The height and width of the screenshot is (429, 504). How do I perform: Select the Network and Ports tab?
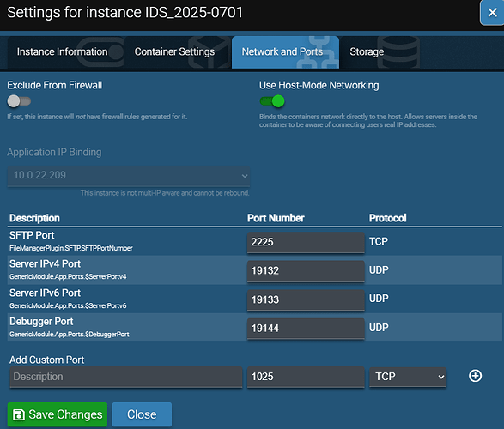[x=285, y=52]
